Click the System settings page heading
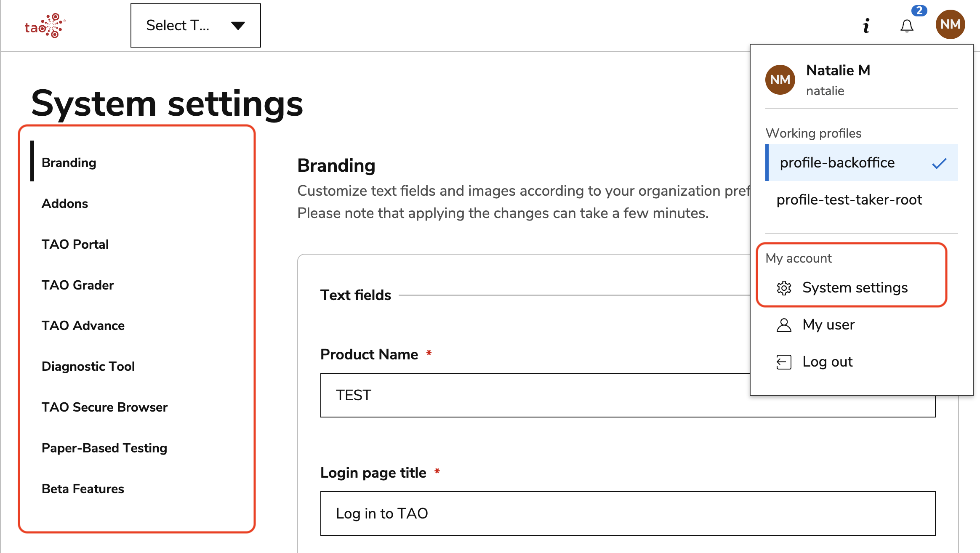Image resolution: width=980 pixels, height=553 pixels. click(x=167, y=104)
